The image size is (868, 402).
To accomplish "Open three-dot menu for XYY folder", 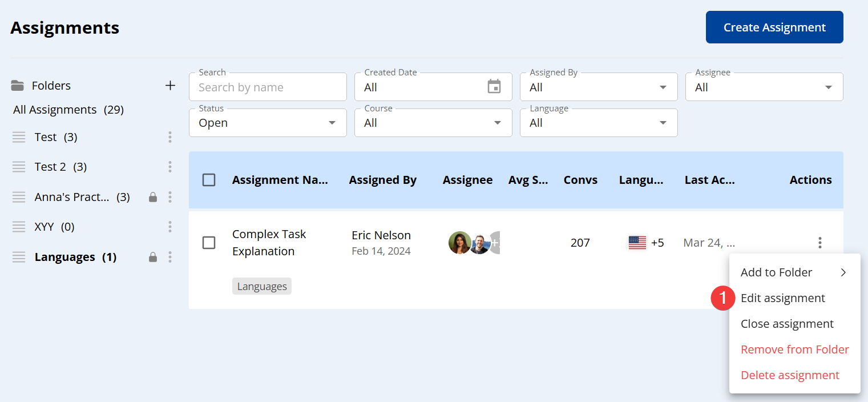I will 170,227.
